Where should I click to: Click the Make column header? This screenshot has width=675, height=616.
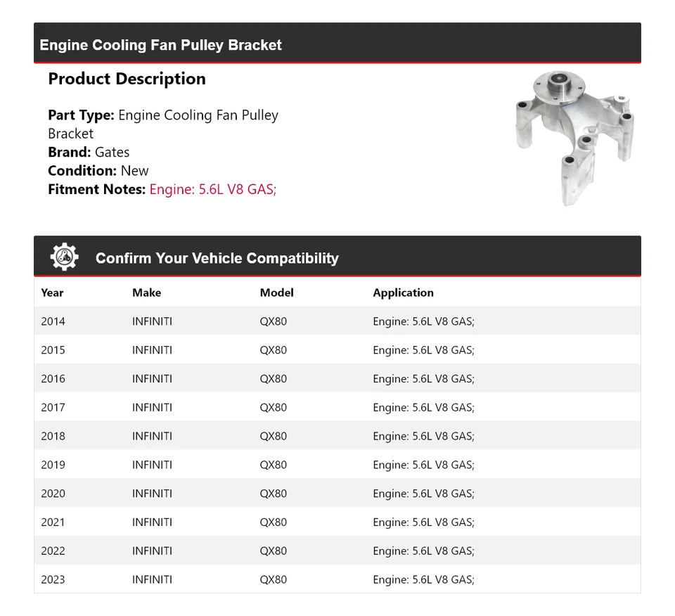(146, 293)
